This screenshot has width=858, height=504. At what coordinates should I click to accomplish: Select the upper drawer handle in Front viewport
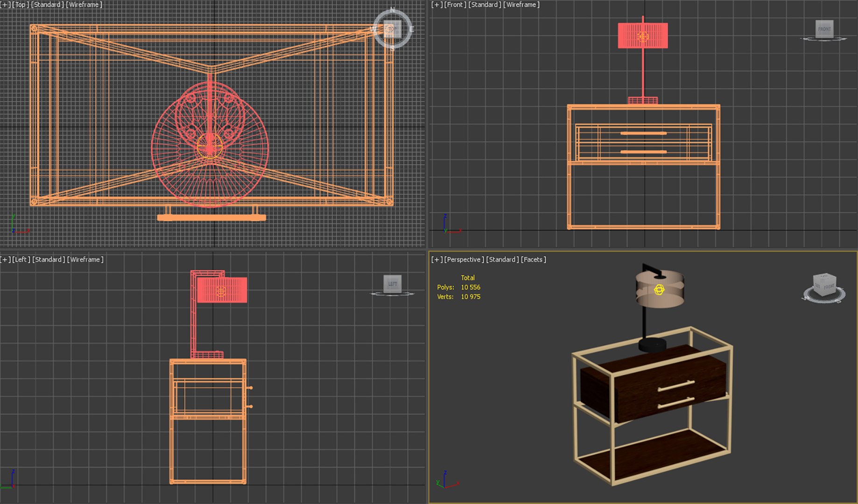643,133
